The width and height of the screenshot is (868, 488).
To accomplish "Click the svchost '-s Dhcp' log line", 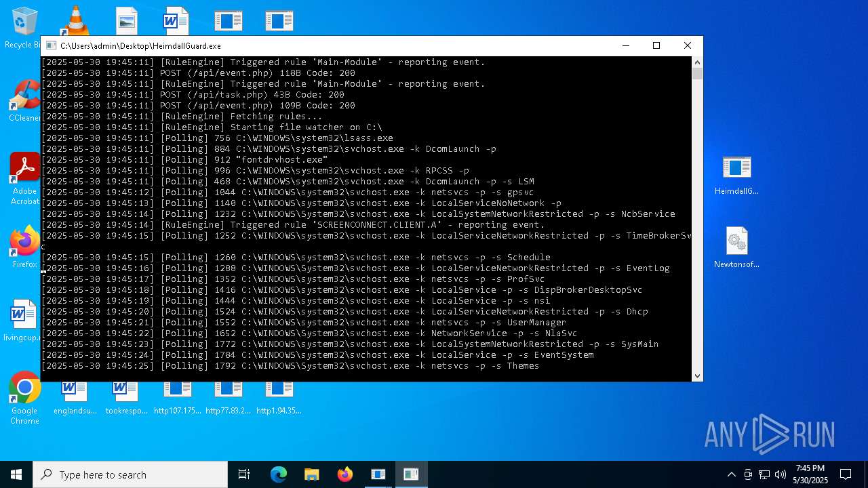I will (344, 312).
